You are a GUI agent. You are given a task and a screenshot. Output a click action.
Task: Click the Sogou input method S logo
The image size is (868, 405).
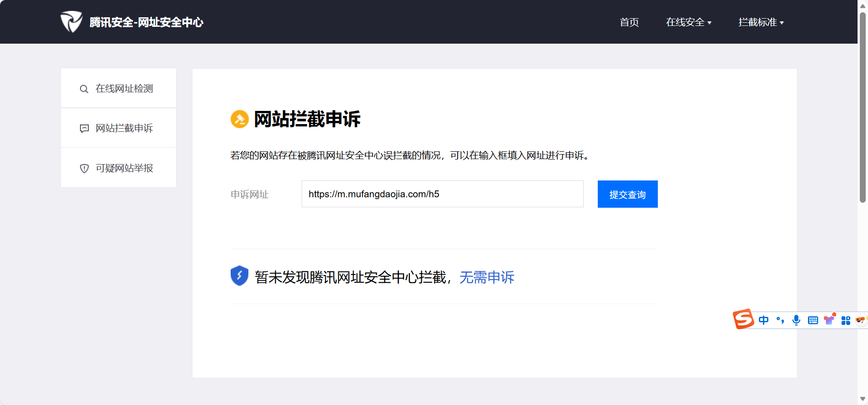click(744, 319)
